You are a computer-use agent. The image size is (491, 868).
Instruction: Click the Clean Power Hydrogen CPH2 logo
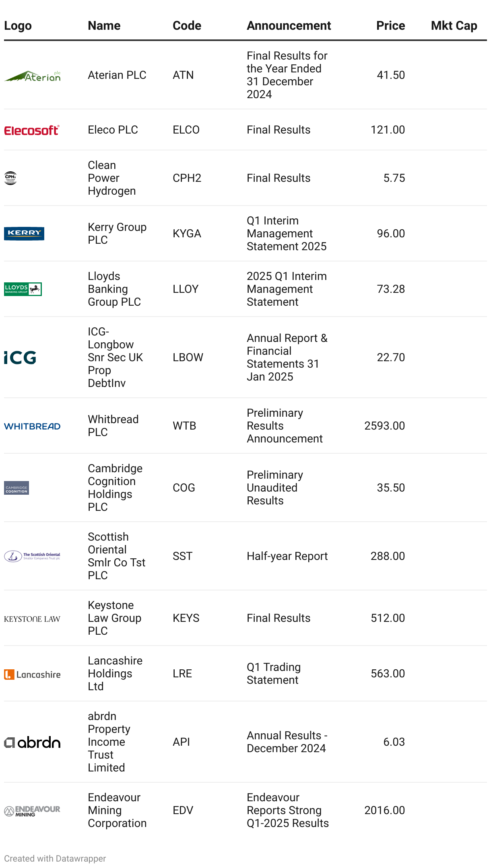click(10, 178)
